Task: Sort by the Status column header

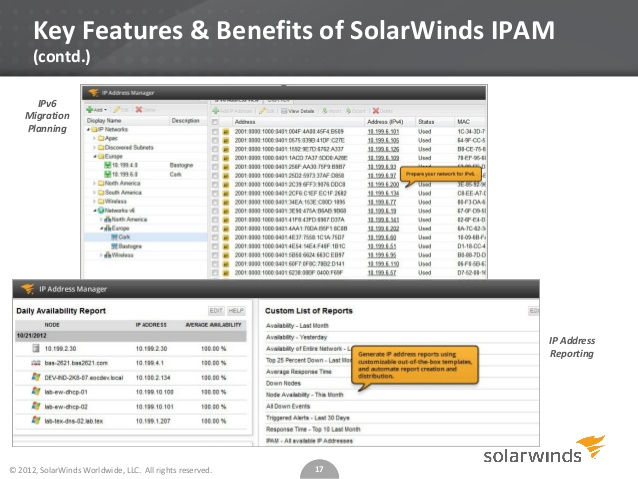Action: (426, 122)
